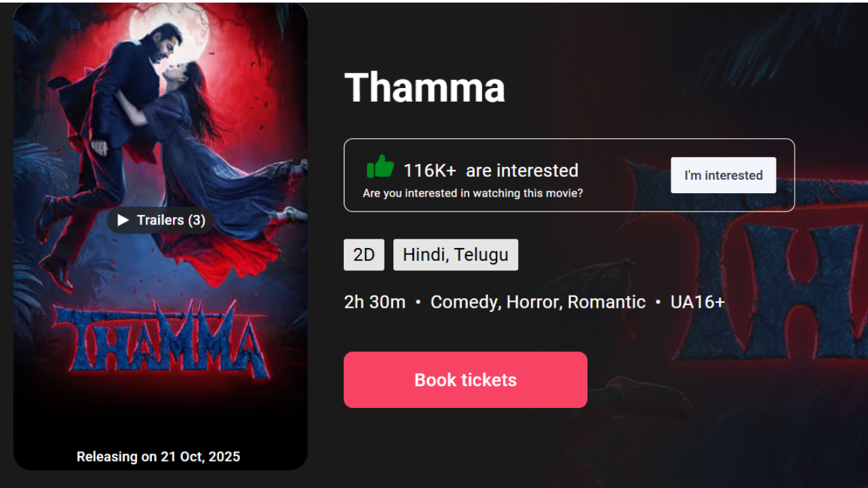The image size is (868, 488).
Task: Click the UA16+ rating label
Action: pyautogui.click(x=697, y=302)
